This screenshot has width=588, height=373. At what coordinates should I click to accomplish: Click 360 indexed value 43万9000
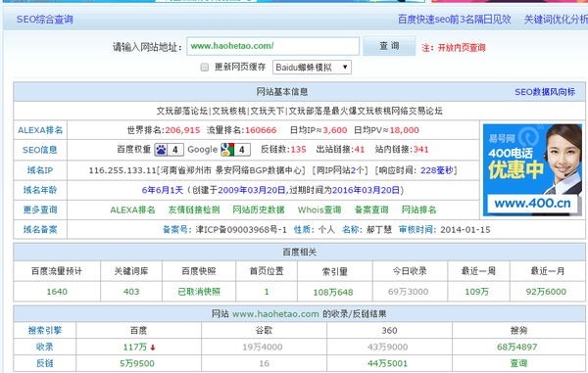click(387, 348)
